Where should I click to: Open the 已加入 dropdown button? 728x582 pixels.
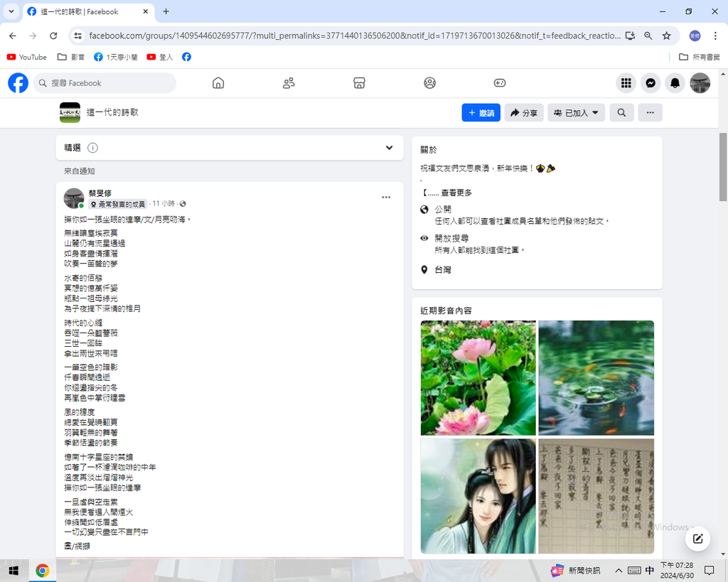click(x=576, y=112)
